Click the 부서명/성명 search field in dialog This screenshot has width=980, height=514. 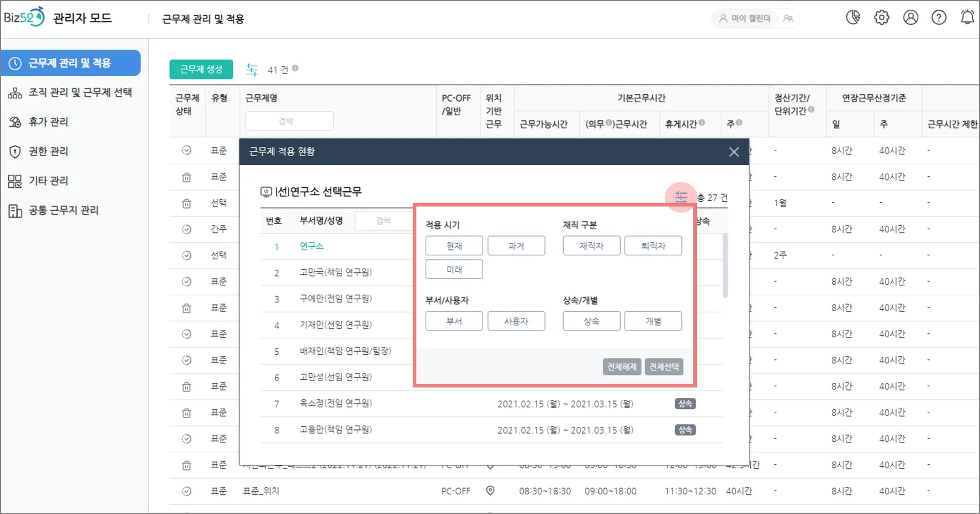[384, 221]
